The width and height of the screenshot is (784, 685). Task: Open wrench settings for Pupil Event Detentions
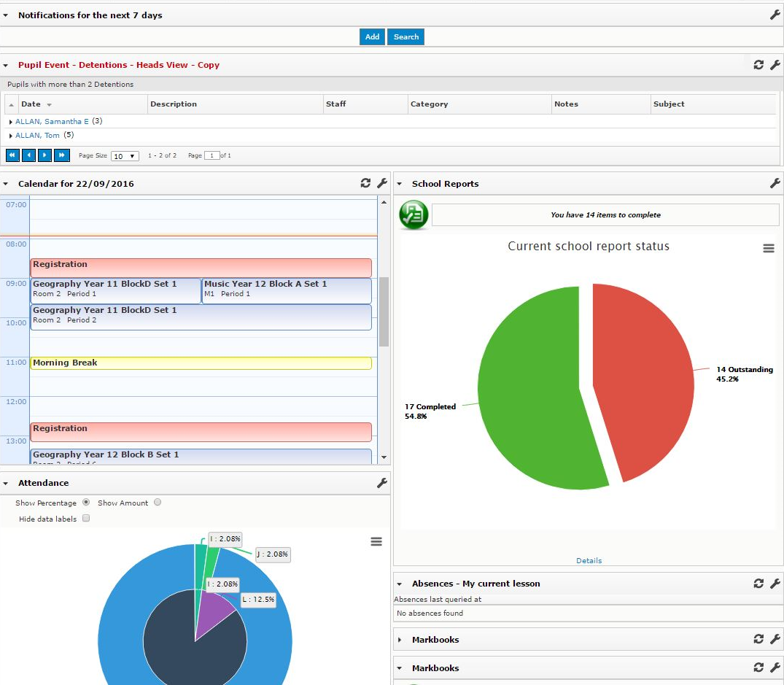point(775,64)
